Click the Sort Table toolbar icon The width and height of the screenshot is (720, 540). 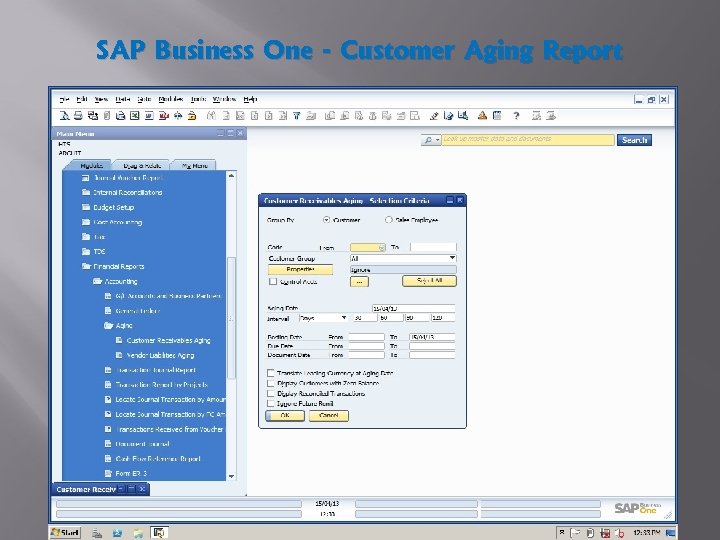(311, 116)
